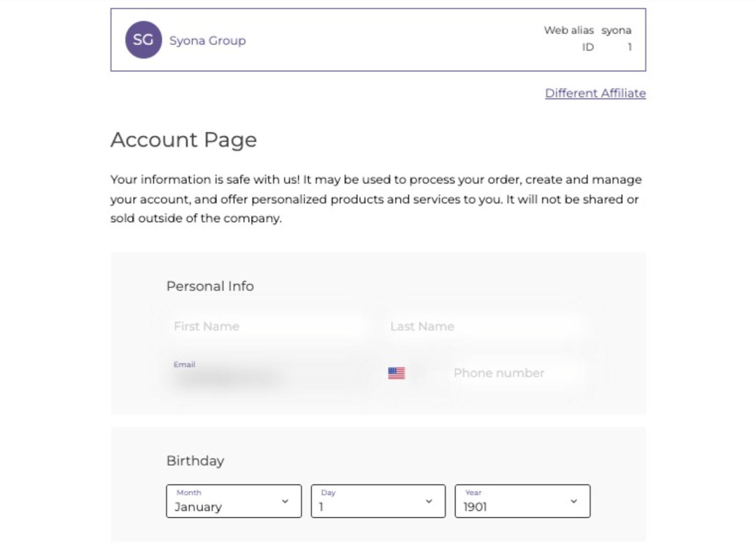The image size is (756, 544).
Task: Click into the Email field
Action: 273,374
